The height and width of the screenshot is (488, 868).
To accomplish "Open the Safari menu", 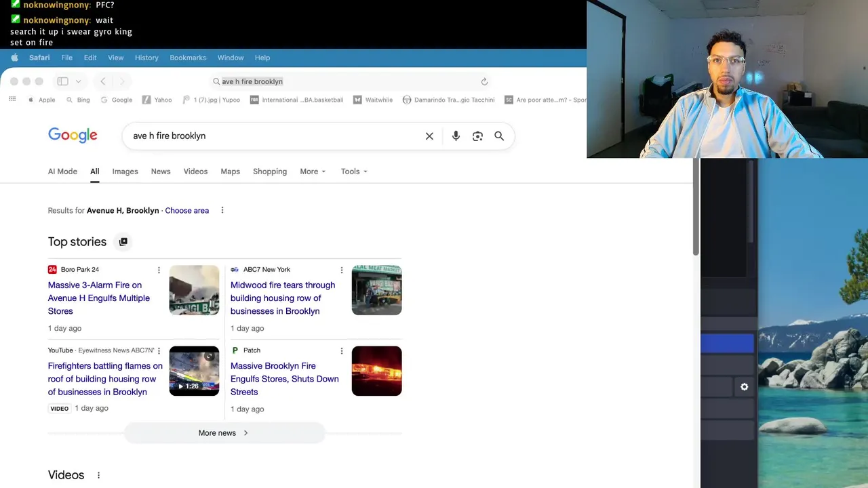I will [x=39, y=58].
